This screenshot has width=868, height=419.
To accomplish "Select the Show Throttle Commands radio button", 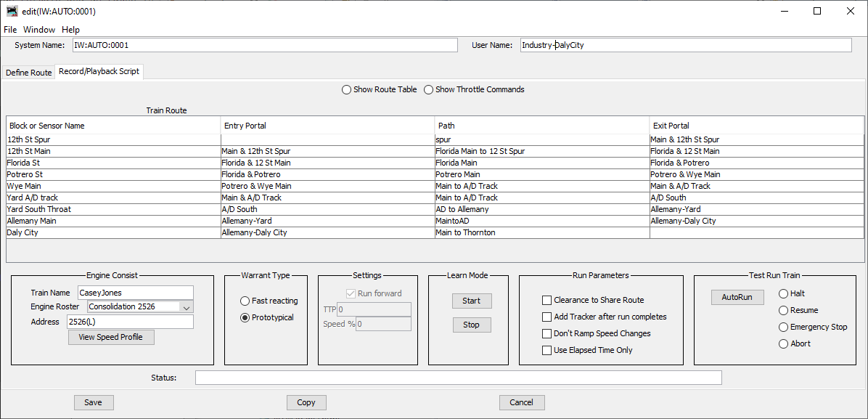I will [x=428, y=89].
